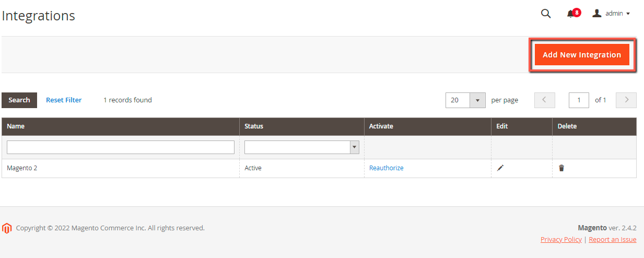This screenshot has height=258, width=644.
Task: Click the admin user avatar icon
Action: pyautogui.click(x=597, y=13)
